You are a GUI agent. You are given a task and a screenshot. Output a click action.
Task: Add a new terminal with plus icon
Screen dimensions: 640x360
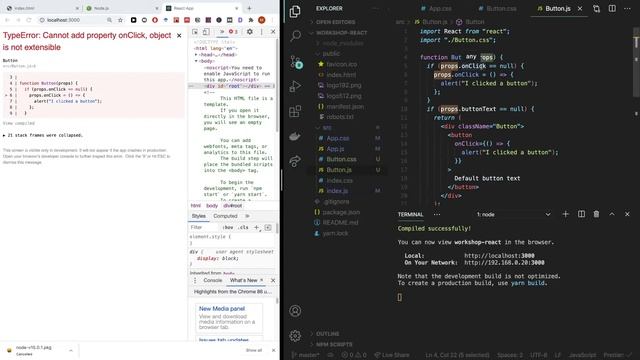click(x=565, y=214)
